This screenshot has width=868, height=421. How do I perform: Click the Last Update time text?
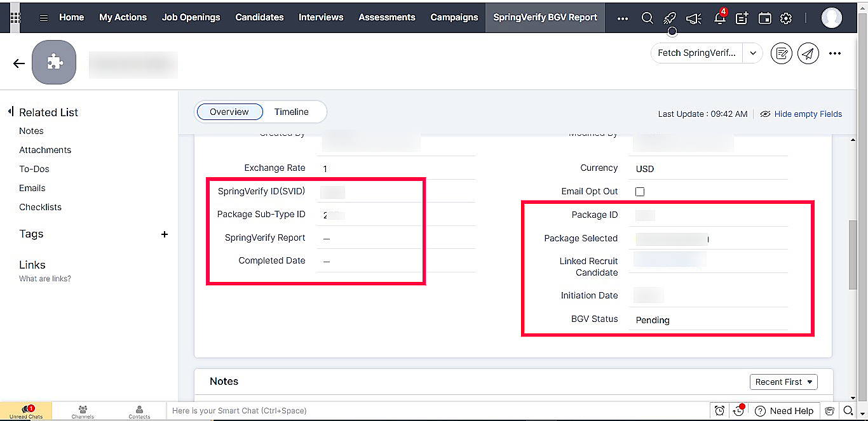click(703, 114)
